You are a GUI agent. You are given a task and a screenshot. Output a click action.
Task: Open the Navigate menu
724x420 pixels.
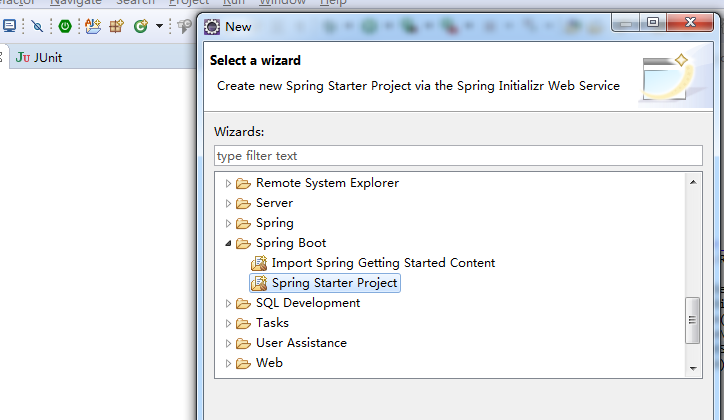point(76,2)
